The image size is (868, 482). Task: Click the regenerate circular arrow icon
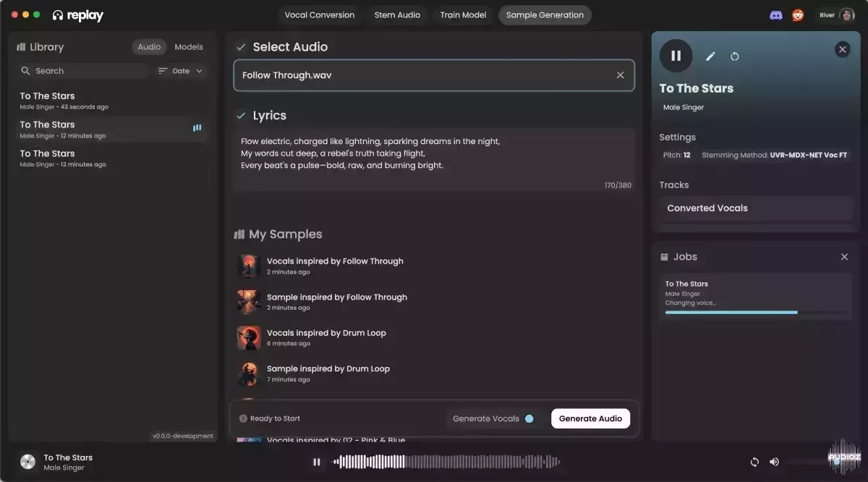coord(734,56)
